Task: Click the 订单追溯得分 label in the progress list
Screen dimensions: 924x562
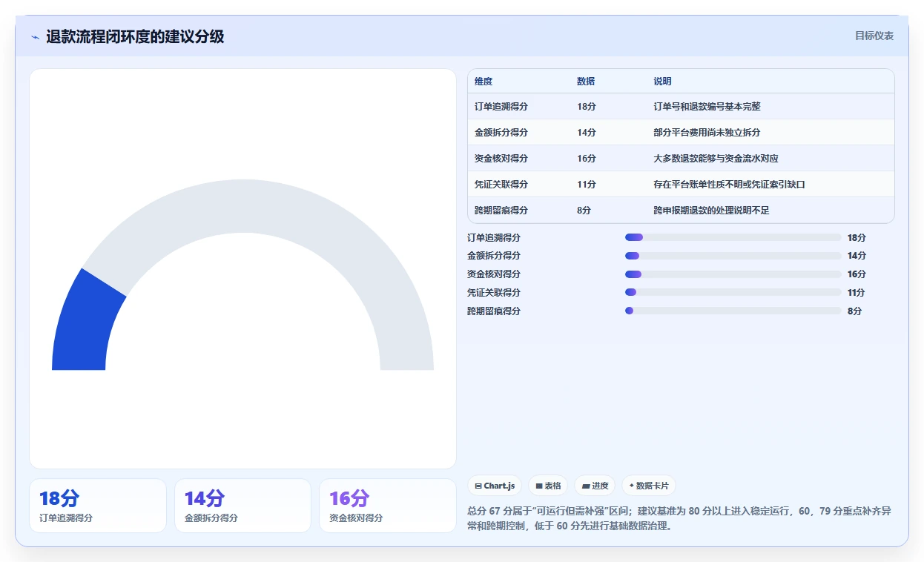Action: [x=494, y=237]
